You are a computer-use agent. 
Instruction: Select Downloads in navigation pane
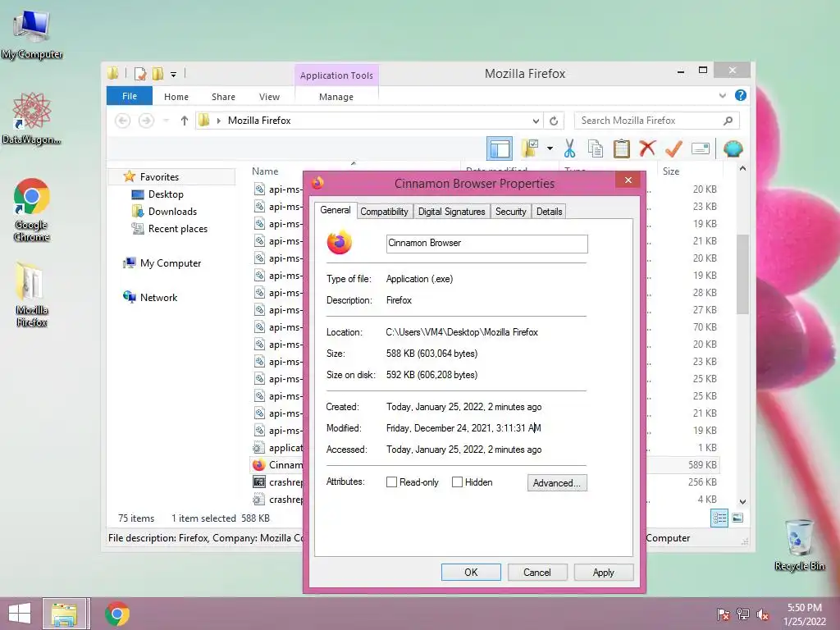click(172, 211)
